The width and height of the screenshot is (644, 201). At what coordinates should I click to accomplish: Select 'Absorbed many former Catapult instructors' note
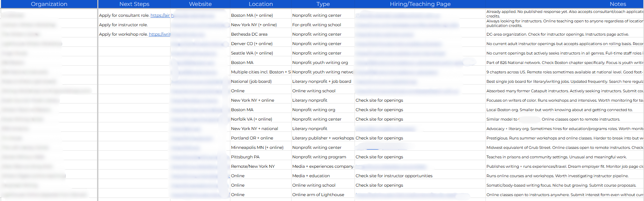coord(565,91)
